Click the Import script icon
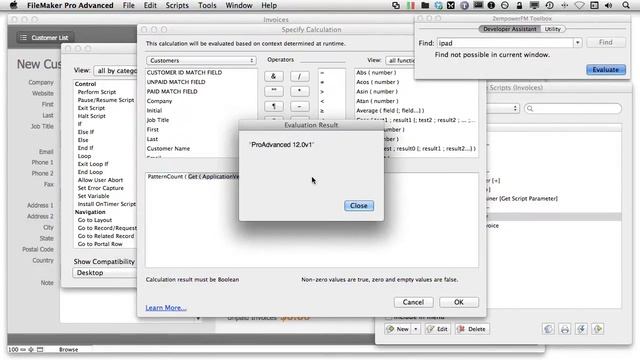Screen dimensions: 640x360 click(x=598, y=329)
